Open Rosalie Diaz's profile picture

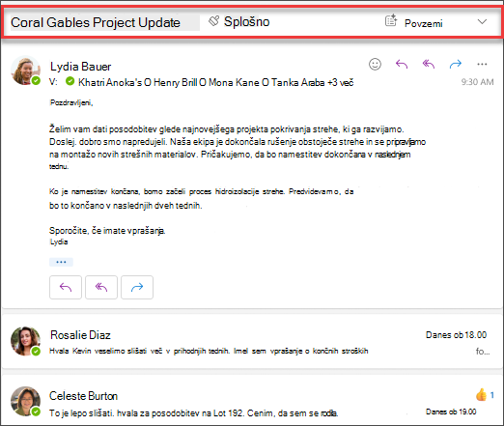(x=25, y=341)
